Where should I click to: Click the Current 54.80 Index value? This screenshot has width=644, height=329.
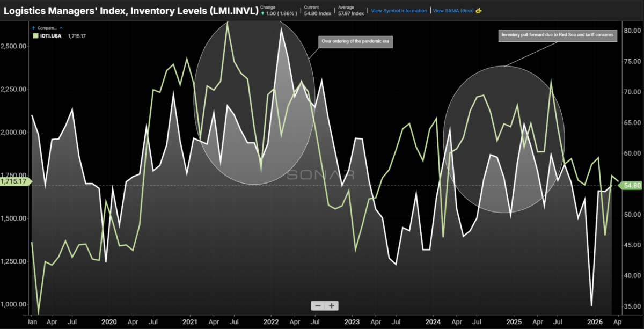pos(319,12)
